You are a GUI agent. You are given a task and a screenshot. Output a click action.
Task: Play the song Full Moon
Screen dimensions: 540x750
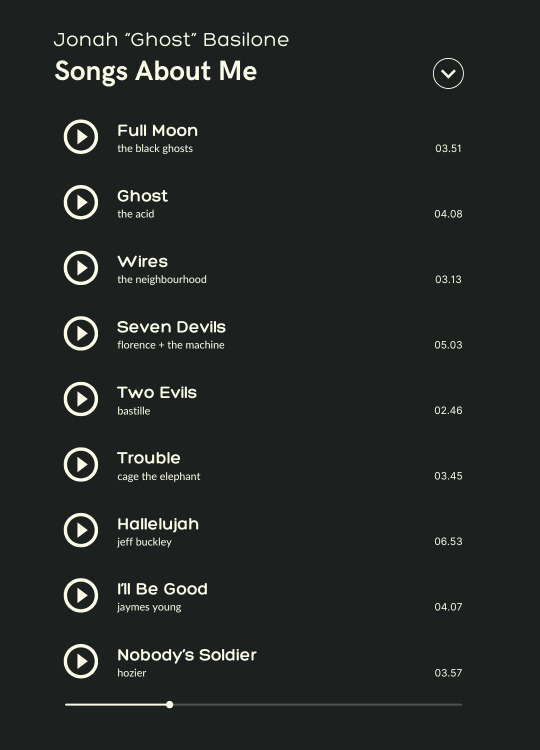(x=81, y=137)
